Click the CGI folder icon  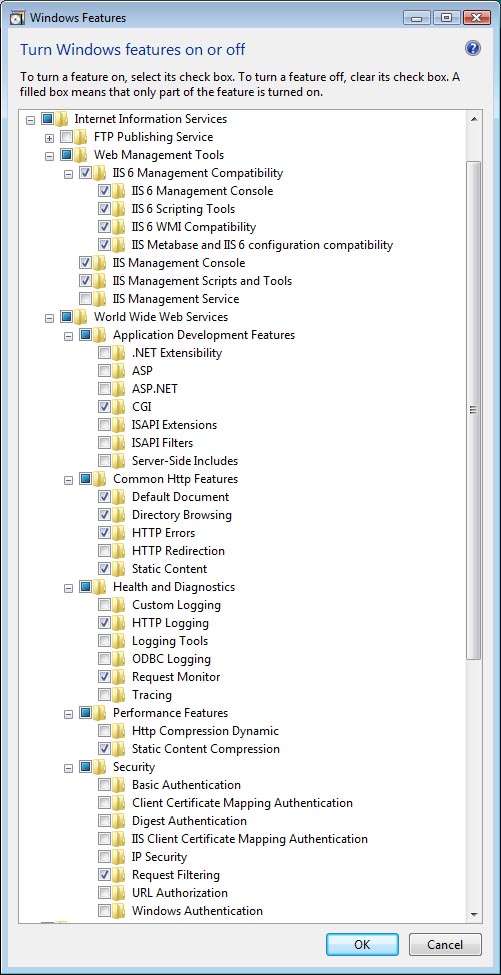coord(119,407)
